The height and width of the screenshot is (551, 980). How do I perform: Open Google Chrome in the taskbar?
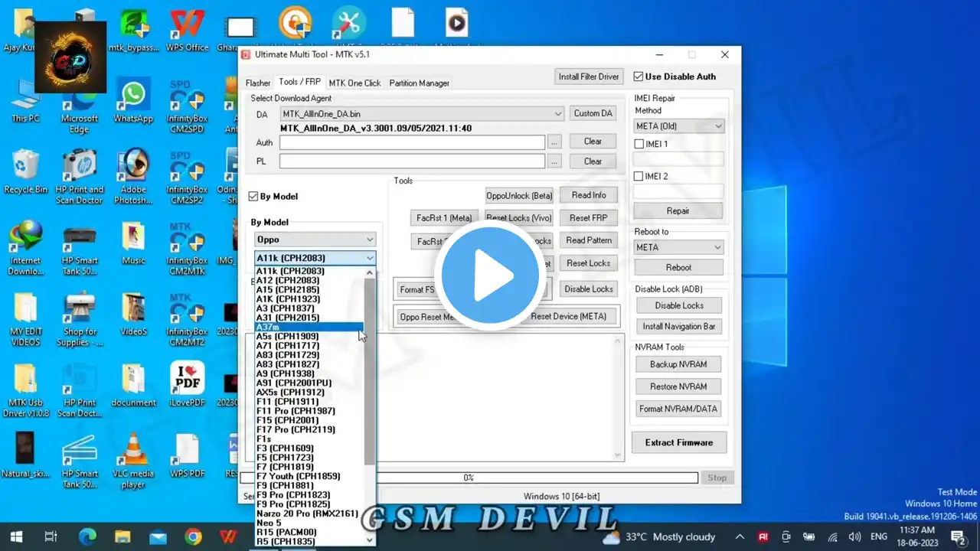click(193, 536)
